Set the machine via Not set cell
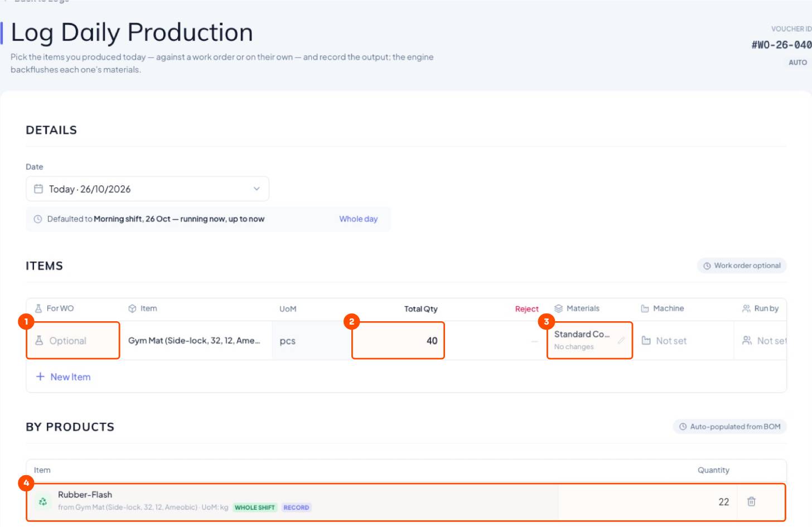This screenshot has height=527, width=812. click(684, 341)
